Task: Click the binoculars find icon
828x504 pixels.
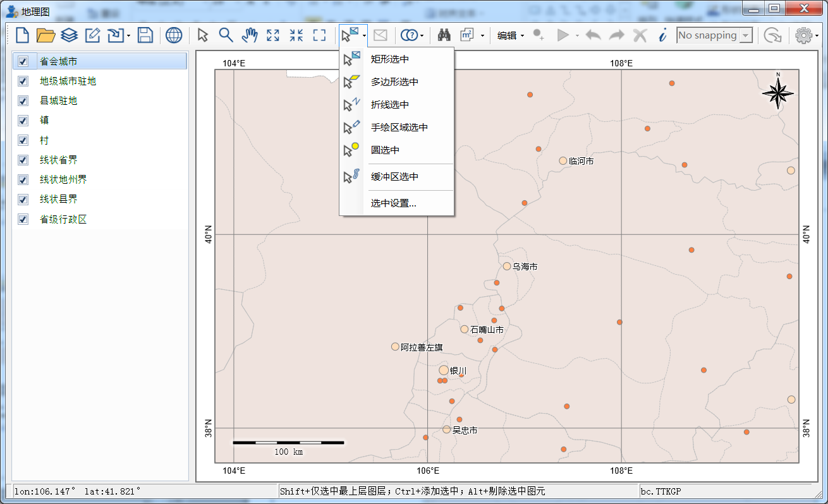Action: 444,35
